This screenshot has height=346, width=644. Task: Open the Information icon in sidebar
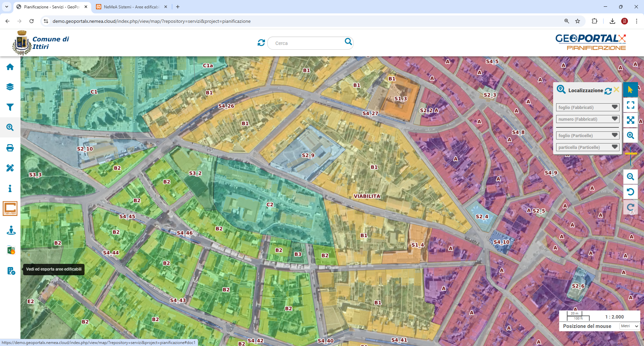click(10, 188)
